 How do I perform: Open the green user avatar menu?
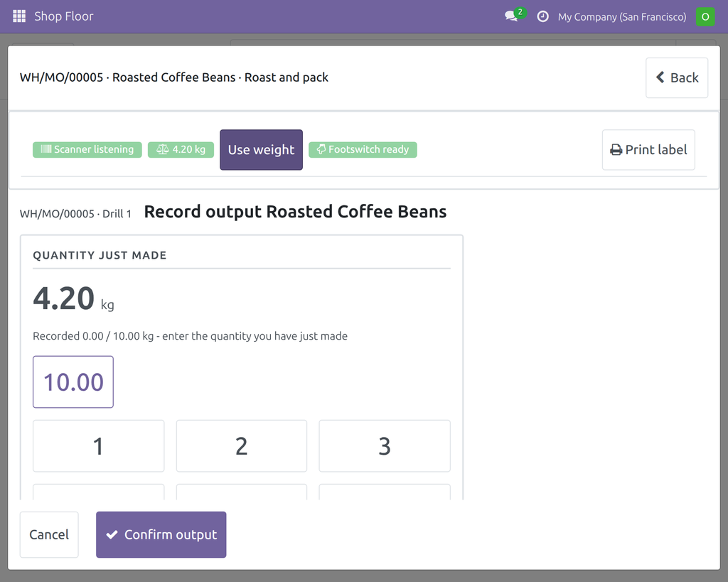pos(705,17)
